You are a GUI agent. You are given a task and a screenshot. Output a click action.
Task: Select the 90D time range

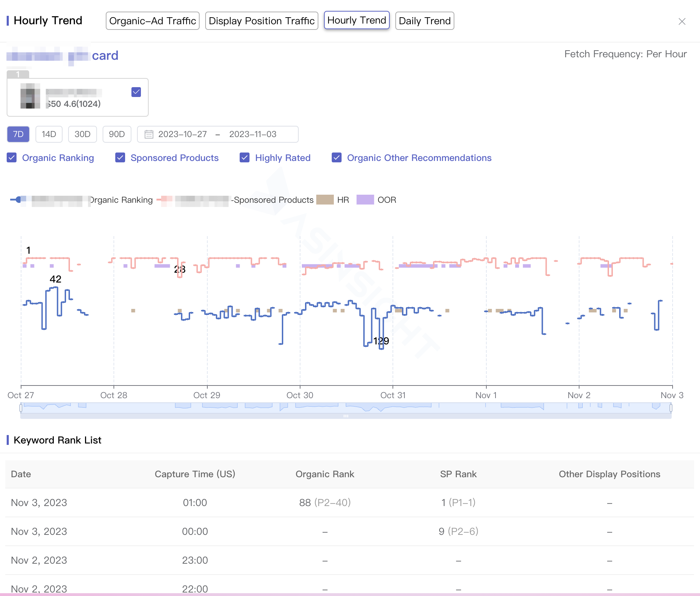[x=117, y=134]
